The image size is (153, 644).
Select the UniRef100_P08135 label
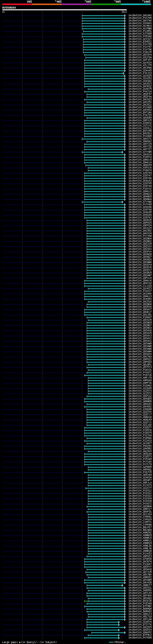(140, 52)
